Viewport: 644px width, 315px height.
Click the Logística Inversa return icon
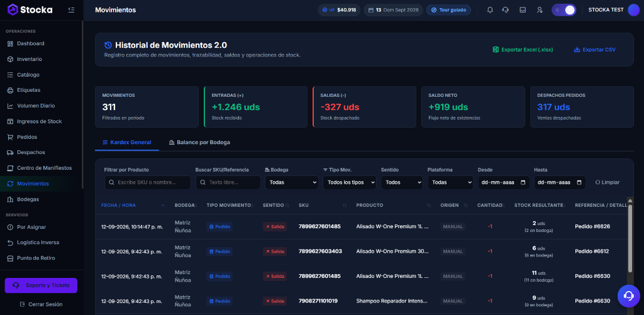10,243
